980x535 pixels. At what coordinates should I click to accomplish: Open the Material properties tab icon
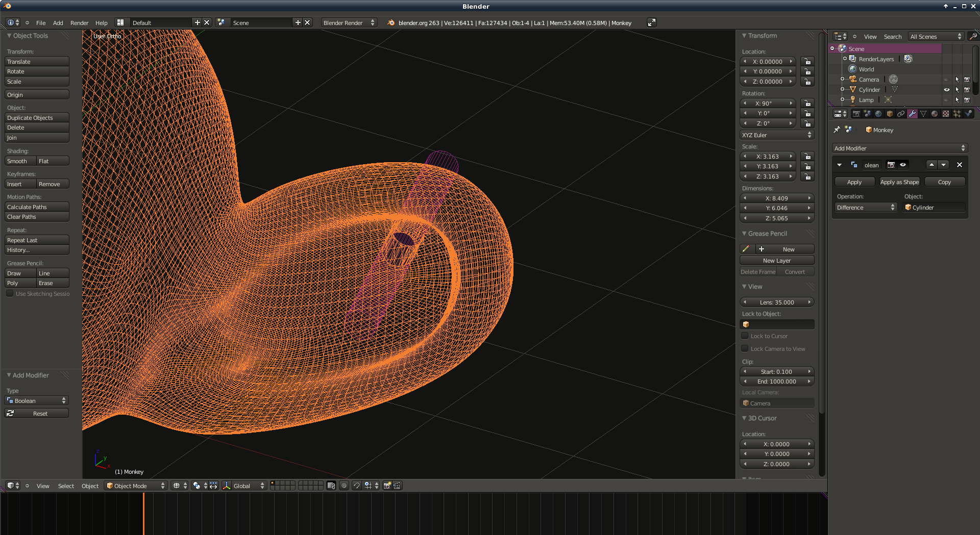(x=935, y=114)
